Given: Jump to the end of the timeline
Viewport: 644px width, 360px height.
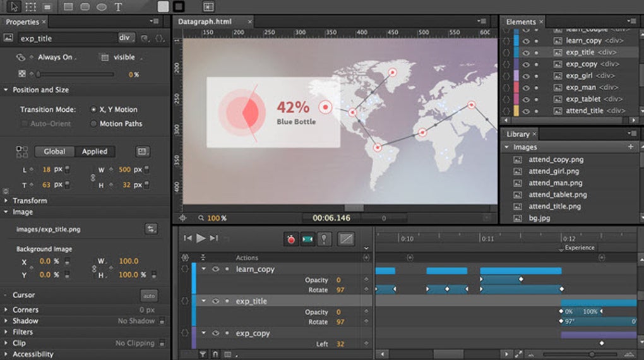Looking at the screenshot, I should coord(213,238).
